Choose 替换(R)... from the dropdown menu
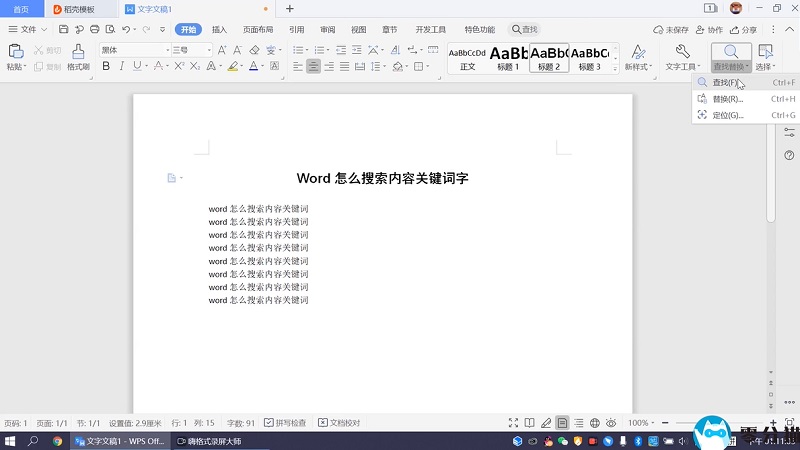The image size is (800, 450). click(727, 99)
